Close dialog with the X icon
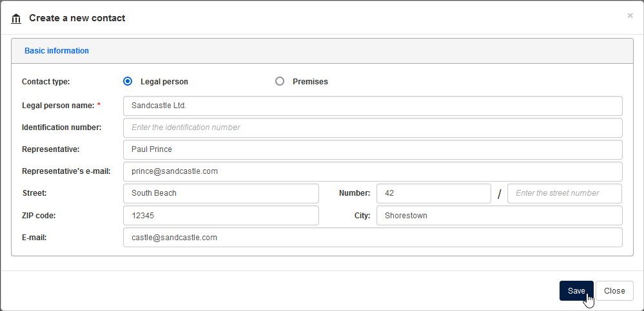The width and height of the screenshot is (644, 311). [x=630, y=15]
